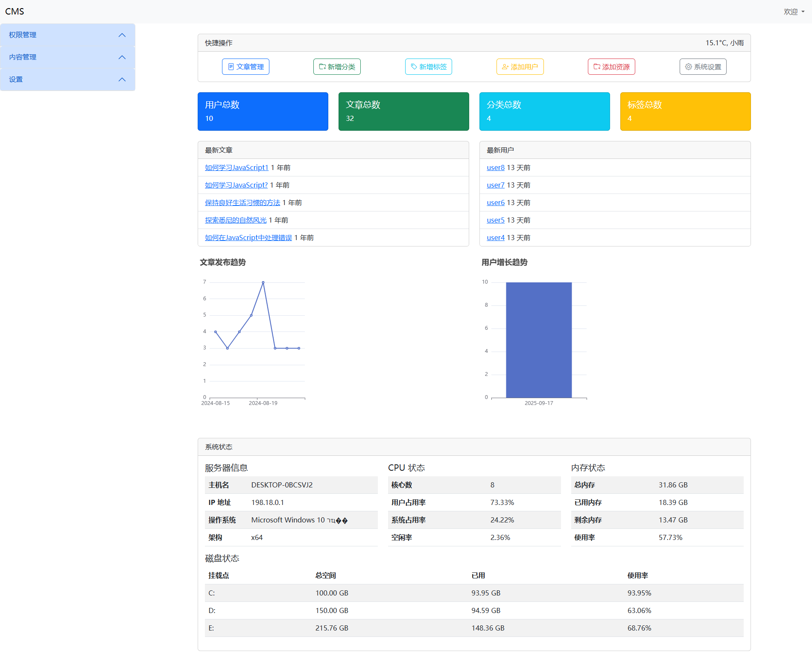Collapse the 权限管理 sidebar section chevron

[122, 35]
